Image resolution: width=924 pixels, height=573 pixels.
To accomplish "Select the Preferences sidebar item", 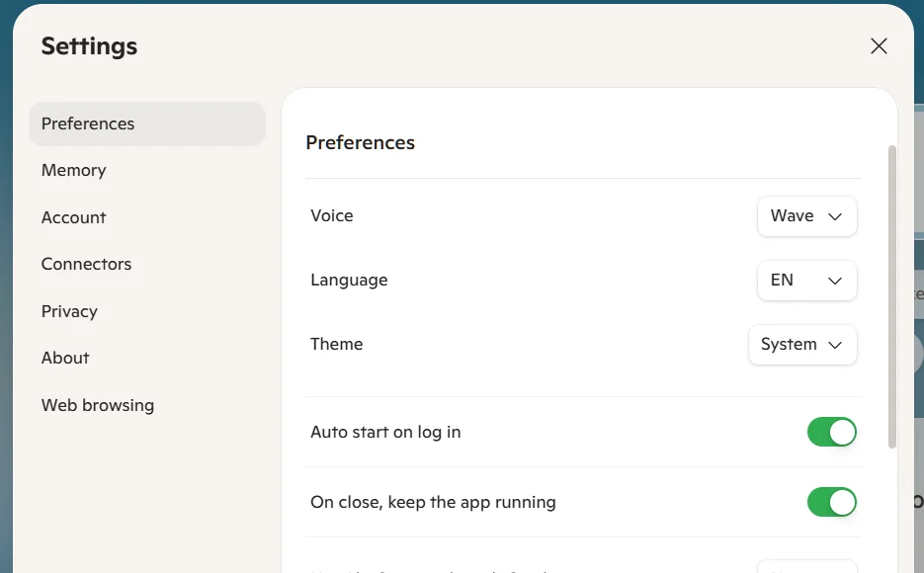I will click(x=147, y=123).
